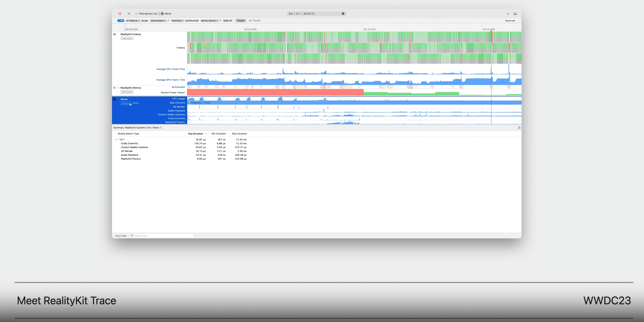Click the World process app icon

pos(114,99)
